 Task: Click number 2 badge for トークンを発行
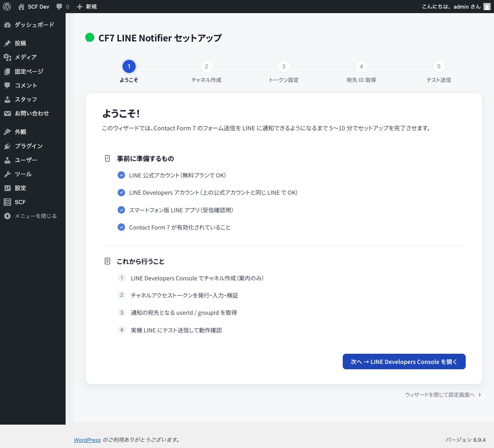click(122, 295)
